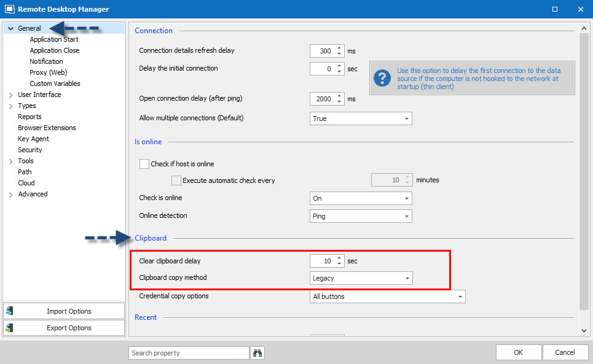Expand the User Interface tree node
Screen dimensions: 593x364
(10, 95)
